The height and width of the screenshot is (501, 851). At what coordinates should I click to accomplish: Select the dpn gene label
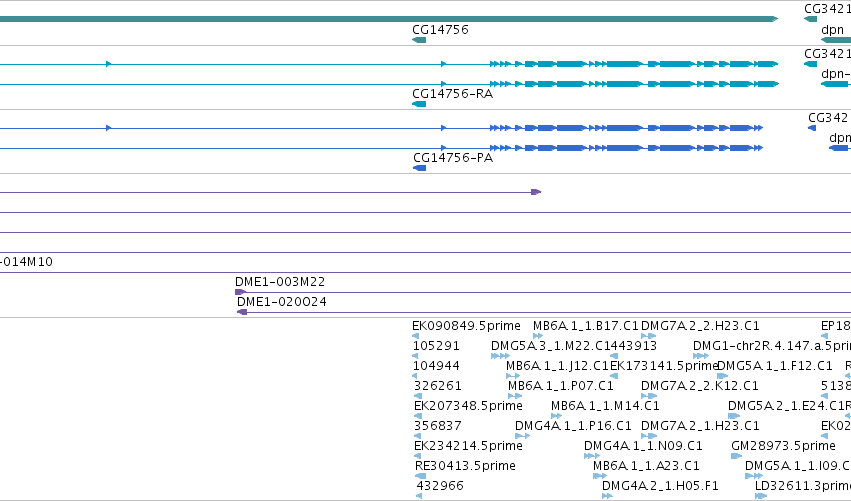click(x=833, y=30)
